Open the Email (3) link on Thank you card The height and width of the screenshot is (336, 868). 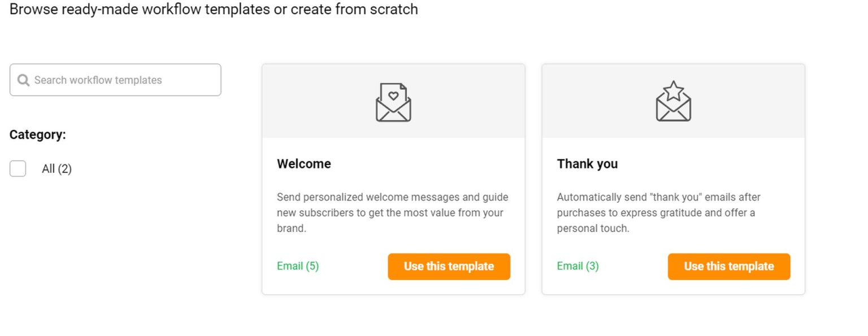click(578, 266)
